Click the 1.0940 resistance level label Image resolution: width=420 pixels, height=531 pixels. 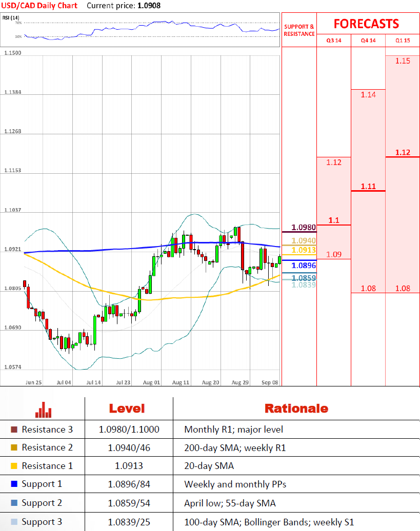(304, 240)
